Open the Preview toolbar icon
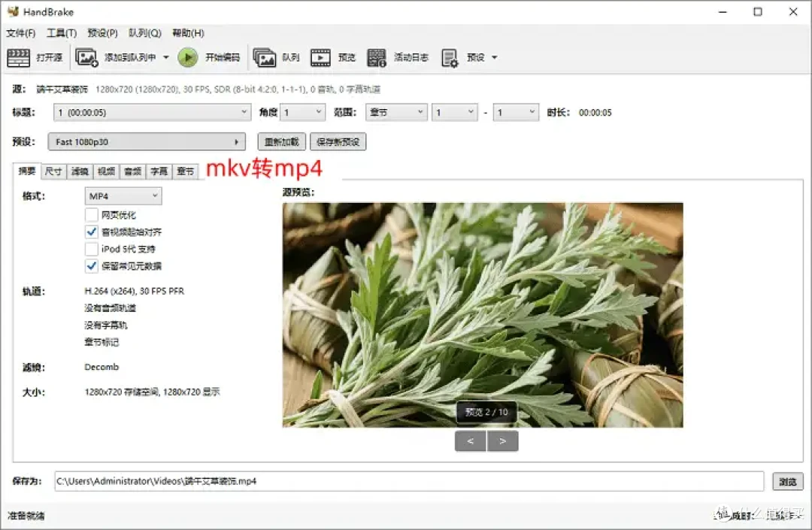 pyautogui.click(x=320, y=57)
